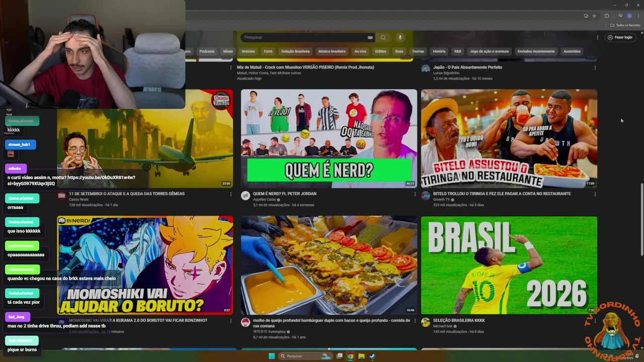
Task: Click the Yummyboy channel avatar
Action: tap(246, 322)
